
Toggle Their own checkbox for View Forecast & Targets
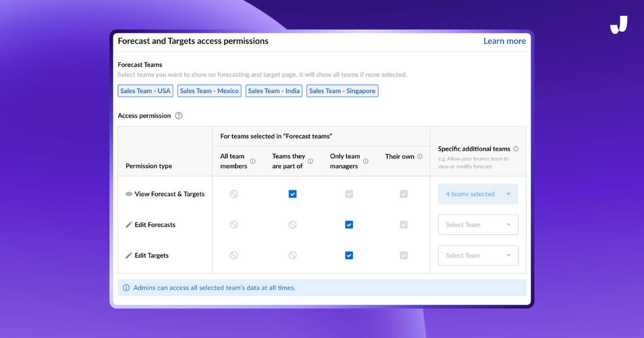coord(404,194)
